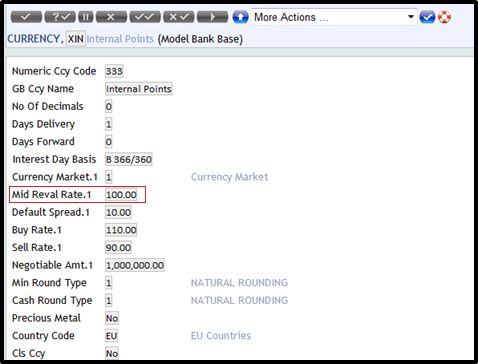Click the Commit checkmark toolbar button
478x364 pixels.
click(x=26, y=17)
